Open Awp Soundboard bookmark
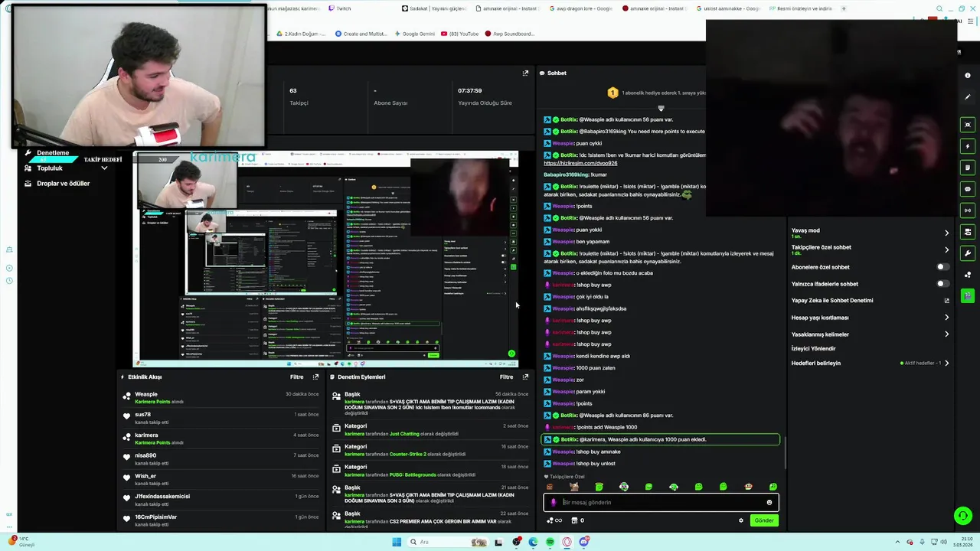 [x=508, y=34]
